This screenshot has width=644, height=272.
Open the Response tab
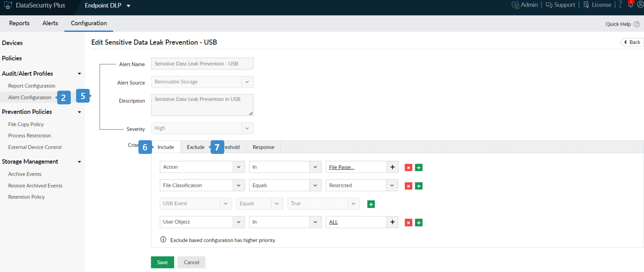[263, 147]
